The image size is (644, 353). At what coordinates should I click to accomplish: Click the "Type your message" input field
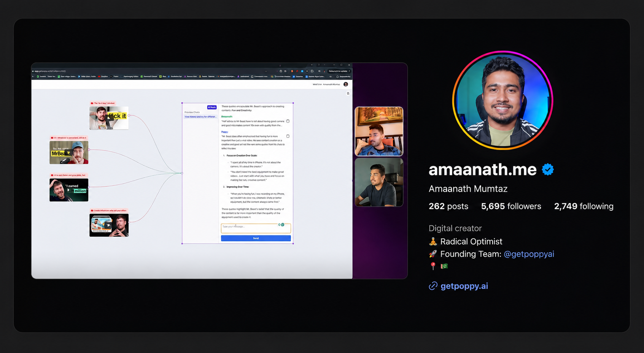256,228
